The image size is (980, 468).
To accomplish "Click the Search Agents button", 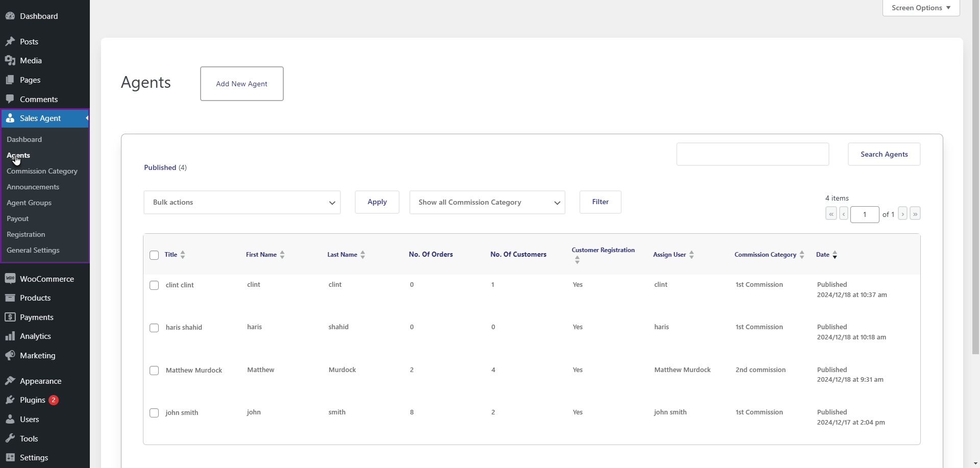I will [x=884, y=154].
